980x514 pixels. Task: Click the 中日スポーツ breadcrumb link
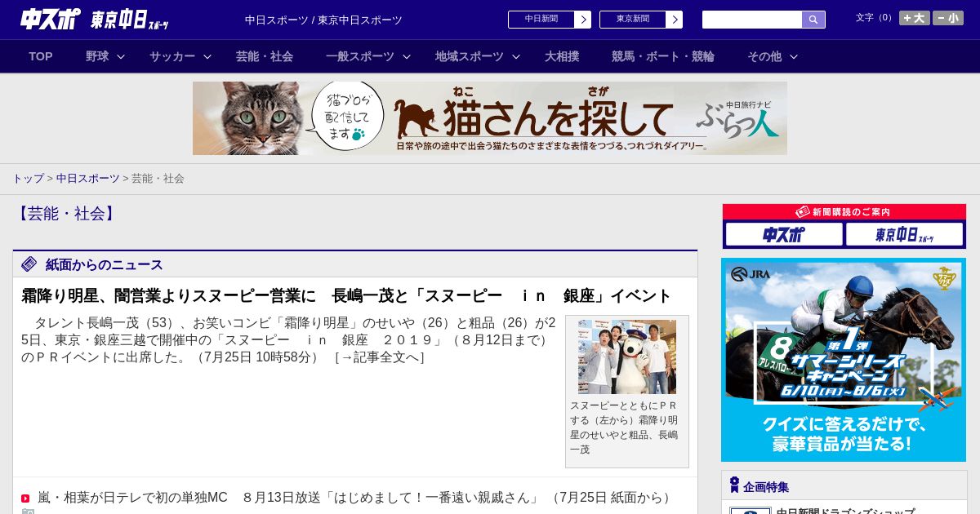pos(88,178)
